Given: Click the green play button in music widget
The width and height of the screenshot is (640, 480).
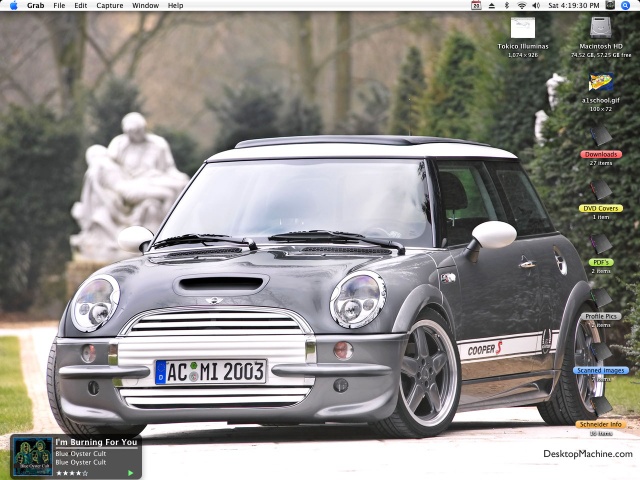Looking at the screenshot, I should pos(131,473).
